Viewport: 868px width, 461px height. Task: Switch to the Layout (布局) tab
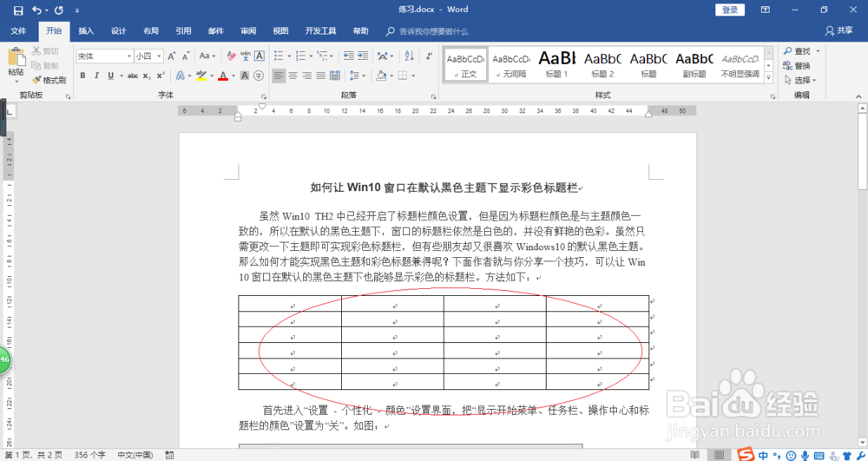click(x=150, y=31)
